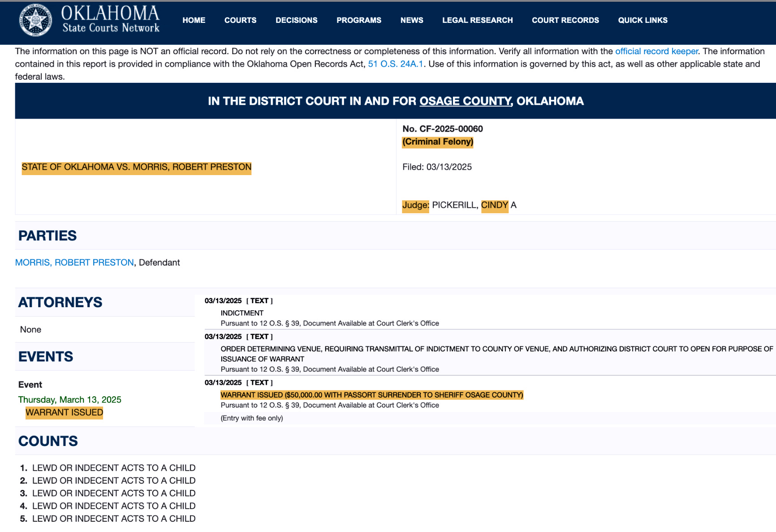This screenshot has width=776, height=532.
Task: Click the Oklahoma State Courts Network seal logo
Action: pos(35,21)
